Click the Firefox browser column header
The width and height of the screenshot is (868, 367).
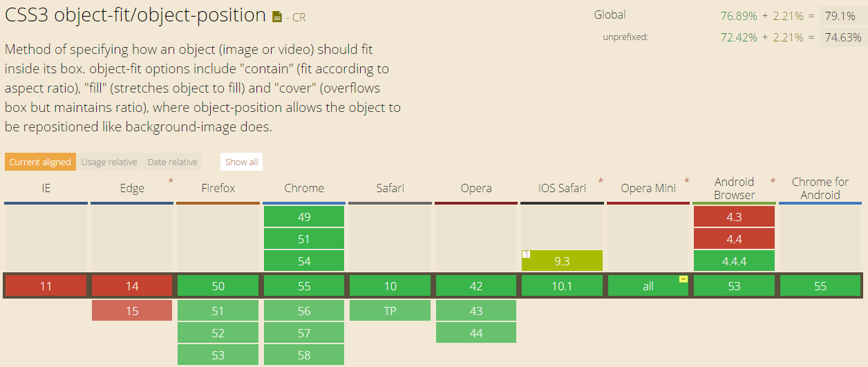pos(218,188)
